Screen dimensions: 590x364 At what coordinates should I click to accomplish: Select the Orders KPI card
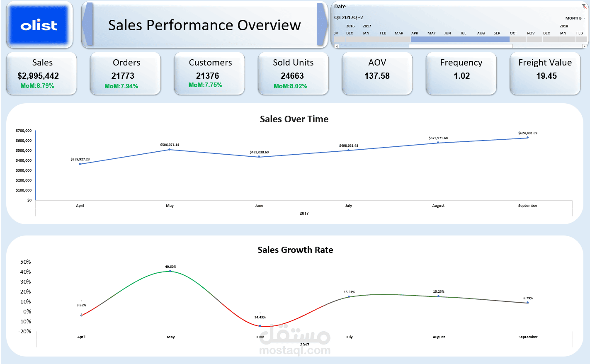coord(125,73)
